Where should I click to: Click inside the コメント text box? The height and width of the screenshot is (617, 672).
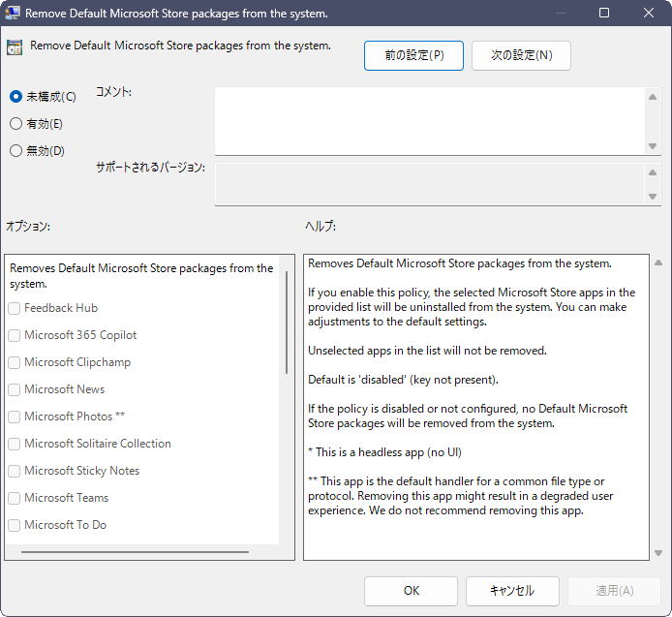[x=429, y=121]
